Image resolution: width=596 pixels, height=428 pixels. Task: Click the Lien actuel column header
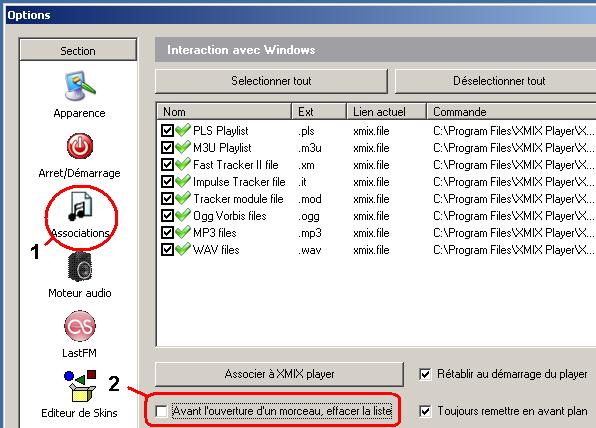(x=387, y=112)
